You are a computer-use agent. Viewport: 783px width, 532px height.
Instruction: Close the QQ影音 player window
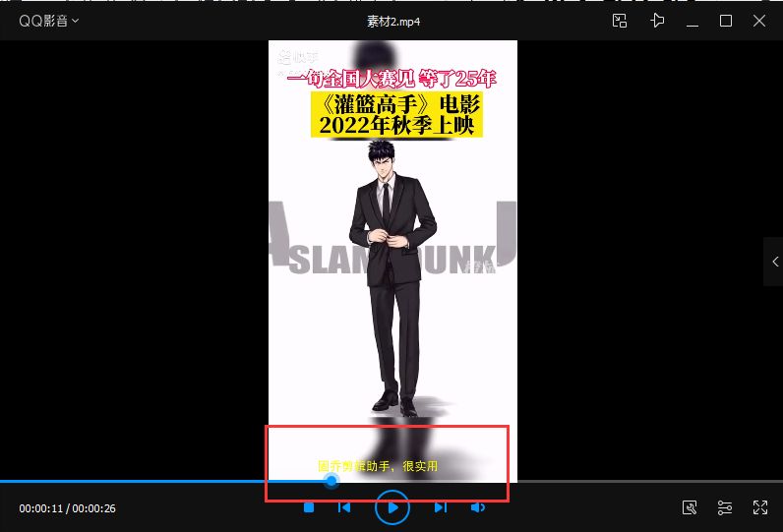759,21
